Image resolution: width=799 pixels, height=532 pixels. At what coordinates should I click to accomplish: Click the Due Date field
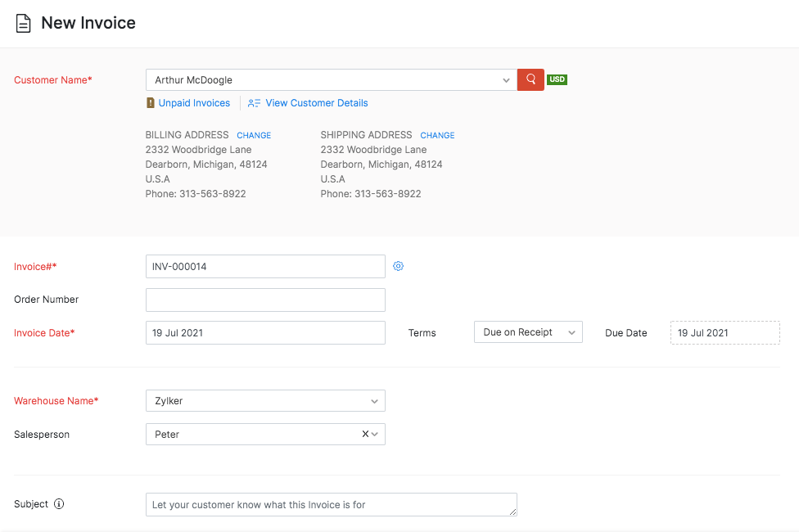point(725,332)
